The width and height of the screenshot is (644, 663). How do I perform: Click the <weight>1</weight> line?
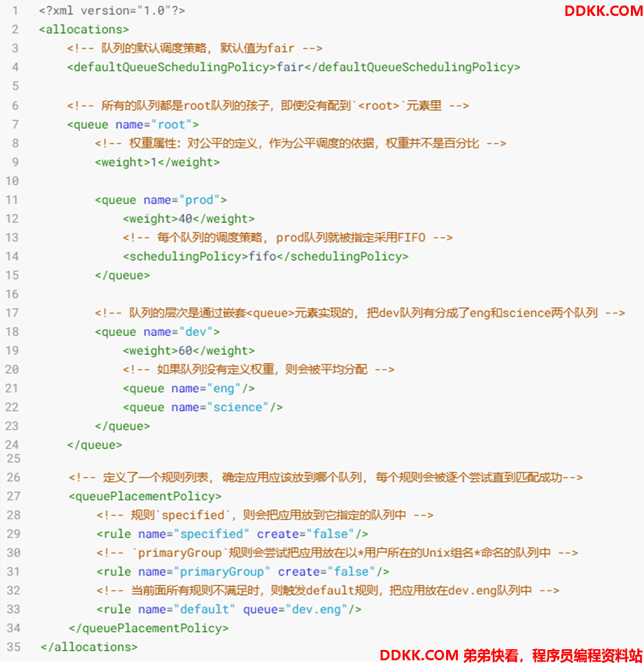click(x=157, y=162)
